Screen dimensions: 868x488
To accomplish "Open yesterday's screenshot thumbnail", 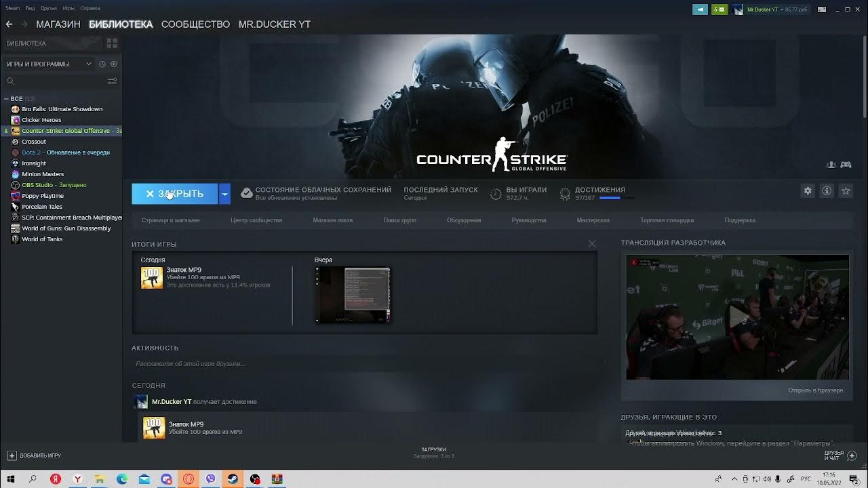I will 353,295.
